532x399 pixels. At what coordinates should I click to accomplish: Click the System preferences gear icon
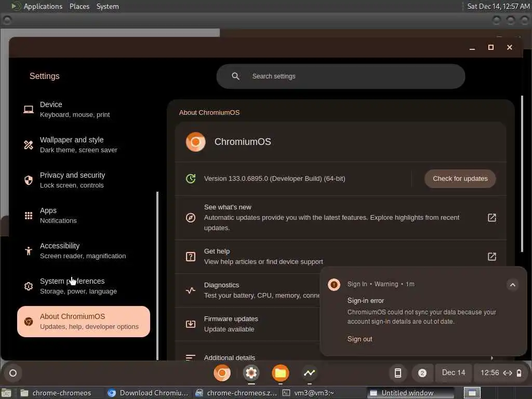29,286
